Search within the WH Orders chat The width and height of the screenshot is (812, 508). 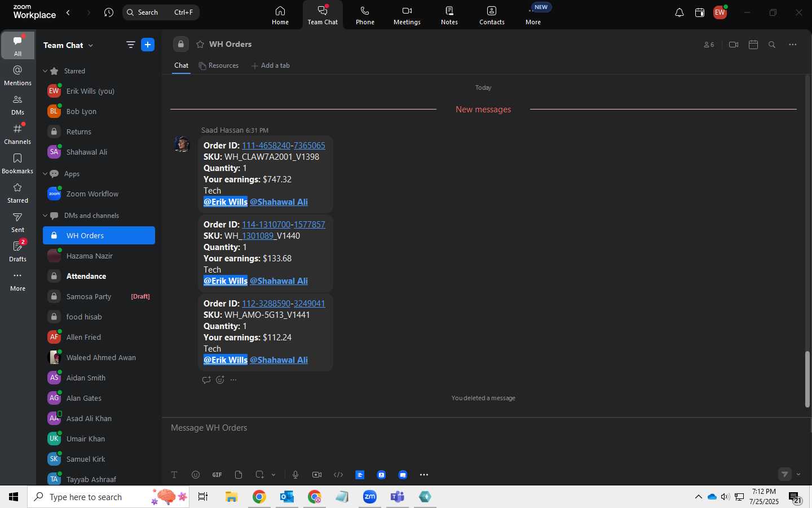pos(772,45)
